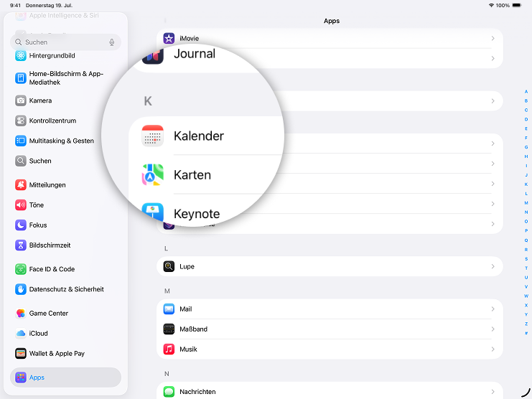532x399 pixels.
Task: Tap the Lupe magnifier app icon
Action: pos(169,266)
